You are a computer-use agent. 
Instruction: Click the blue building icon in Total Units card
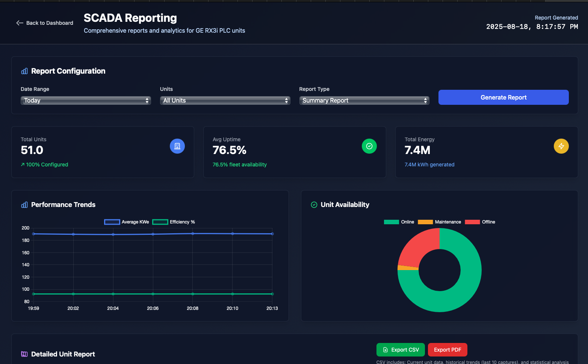177,146
